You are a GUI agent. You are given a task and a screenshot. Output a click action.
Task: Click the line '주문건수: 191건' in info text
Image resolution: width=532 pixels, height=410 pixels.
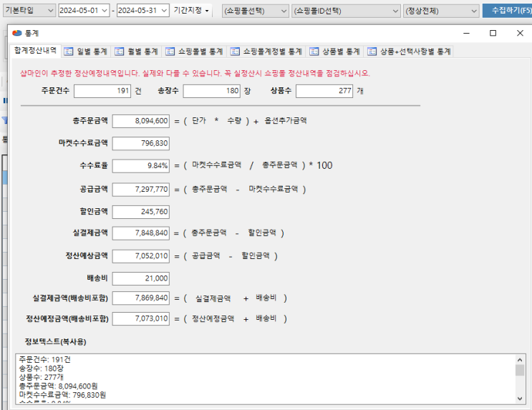click(45, 359)
